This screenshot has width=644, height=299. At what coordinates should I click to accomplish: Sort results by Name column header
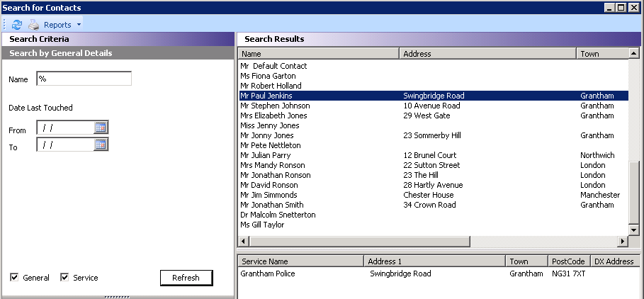[319, 53]
